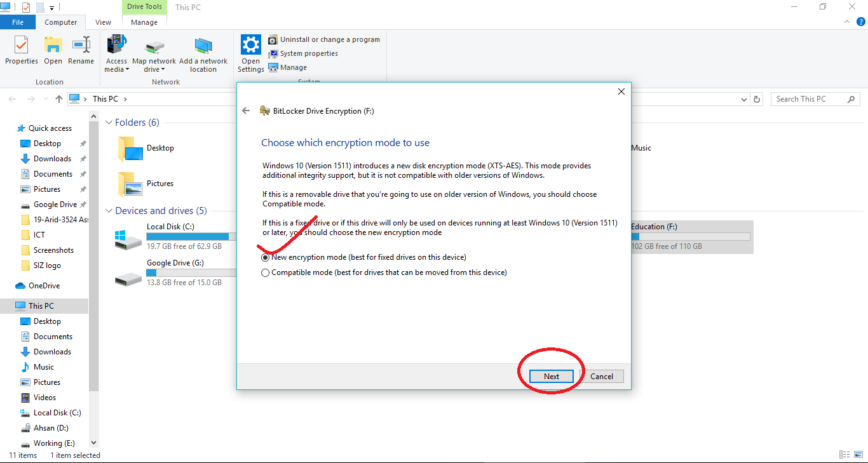This screenshot has width=868, height=463.
Task: Click the Explorer Back navigation arrow
Action: (13, 99)
